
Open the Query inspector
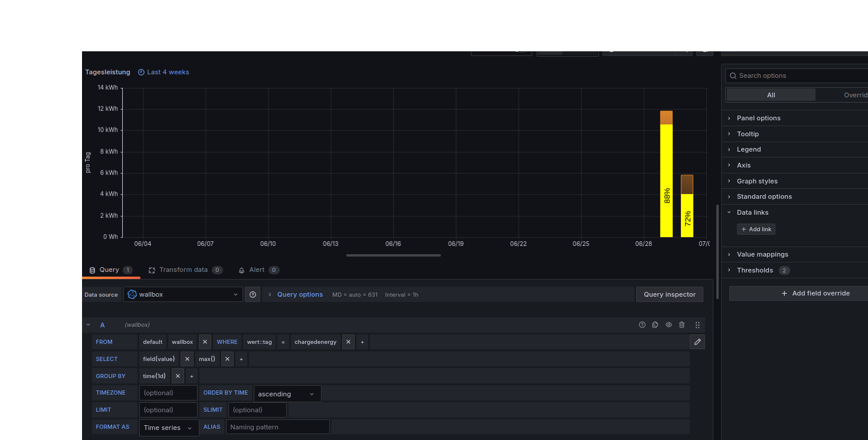tap(669, 294)
